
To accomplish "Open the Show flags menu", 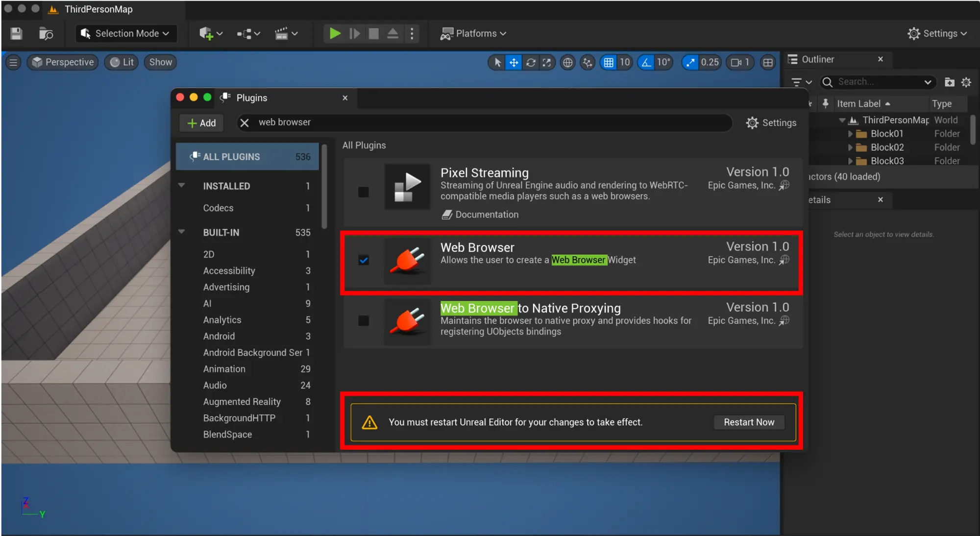I will coord(160,62).
